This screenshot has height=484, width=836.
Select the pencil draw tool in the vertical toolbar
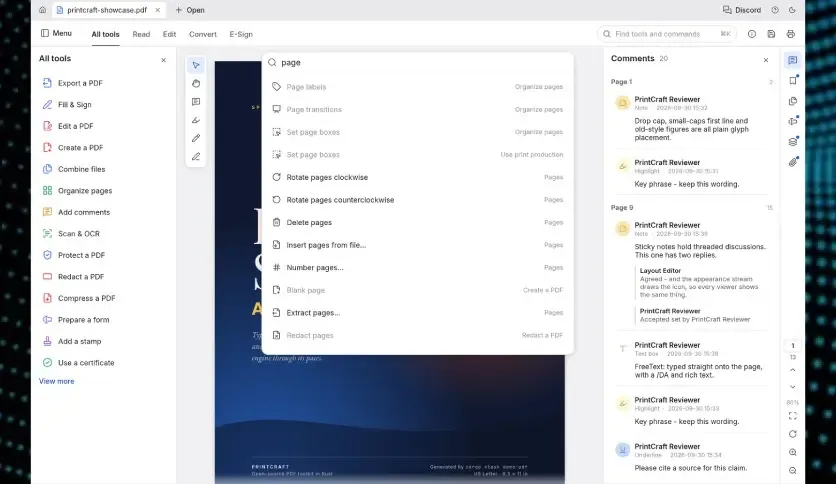[x=196, y=138]
